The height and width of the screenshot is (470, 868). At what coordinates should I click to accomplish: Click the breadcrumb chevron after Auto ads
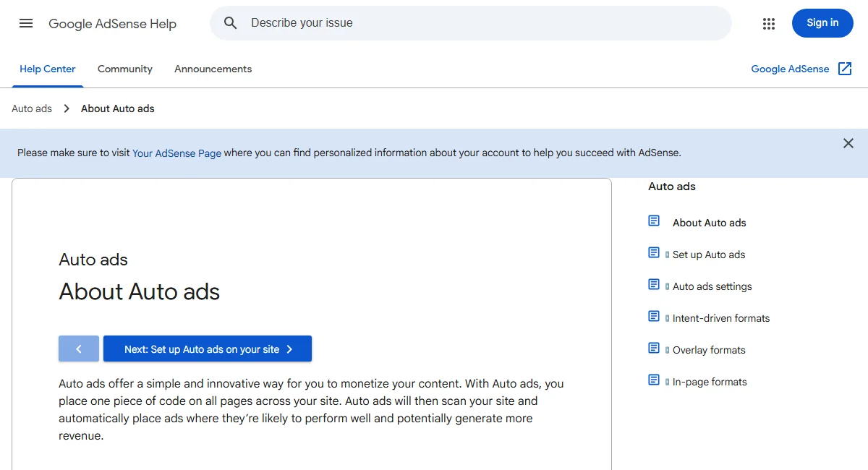tap(67, 108)
